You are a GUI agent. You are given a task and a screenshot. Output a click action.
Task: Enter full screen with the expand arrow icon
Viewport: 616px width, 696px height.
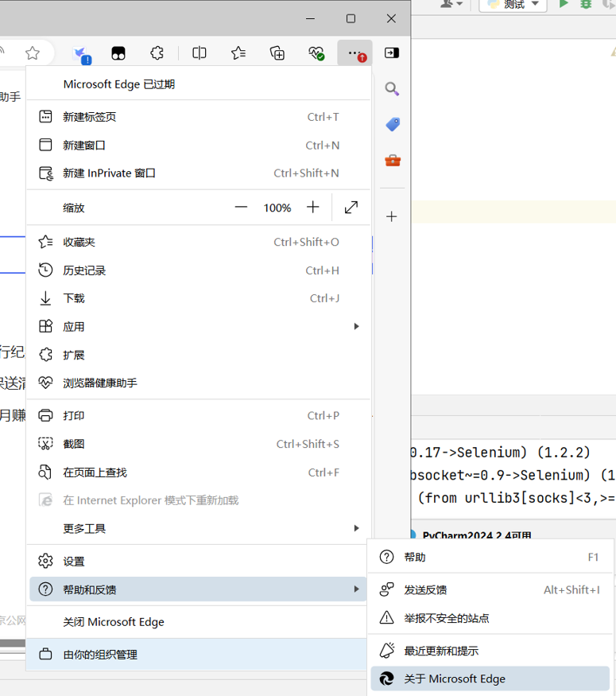[351, 208]
